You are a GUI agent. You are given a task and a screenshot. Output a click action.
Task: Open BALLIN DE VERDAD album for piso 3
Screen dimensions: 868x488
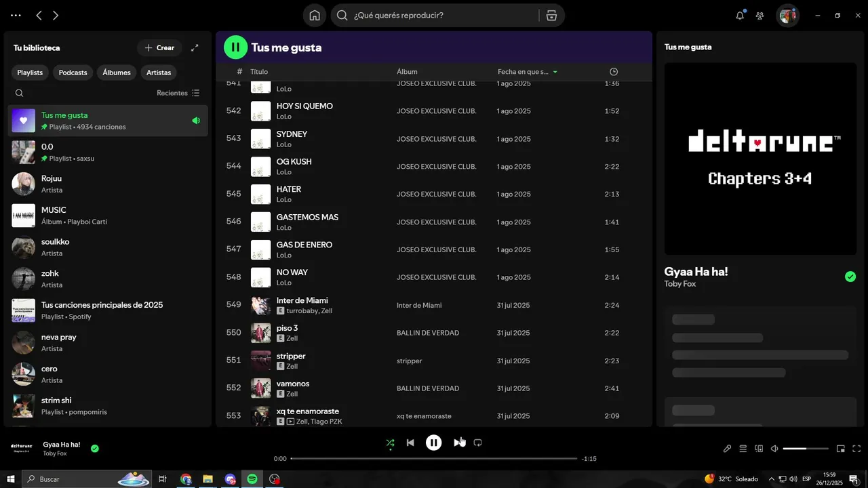[x=428, y=333]
